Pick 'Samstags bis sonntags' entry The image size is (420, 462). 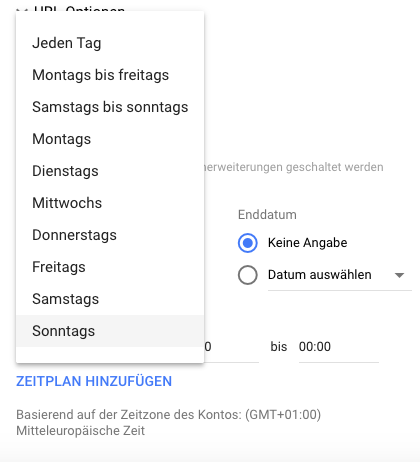(110, 107)
